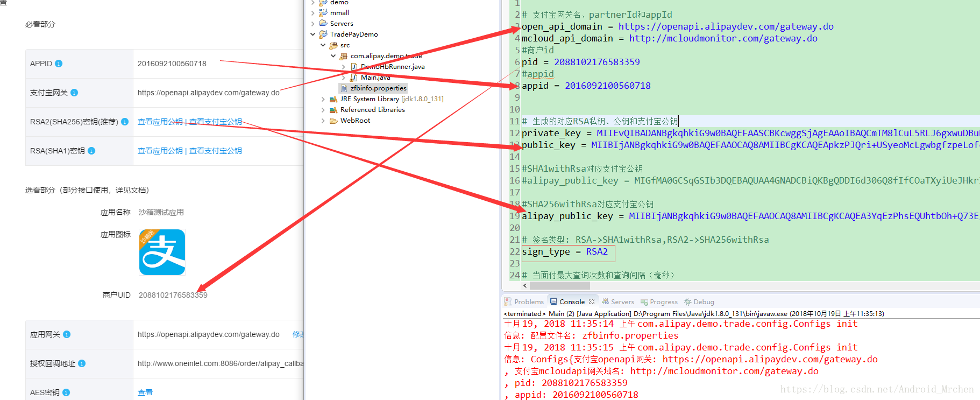Select zfbinfo.properties in the project tree
Screen dimensions: 980x400
coord(379,88)
